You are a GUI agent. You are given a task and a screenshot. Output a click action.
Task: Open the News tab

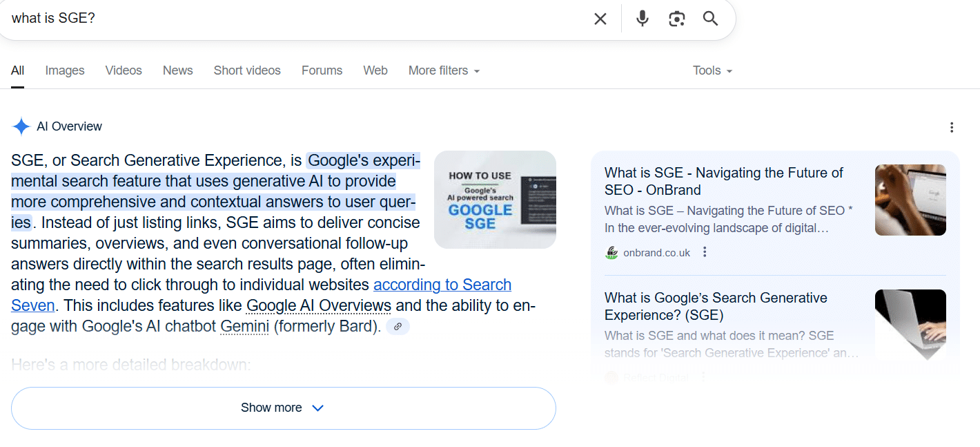click(178, 70)
